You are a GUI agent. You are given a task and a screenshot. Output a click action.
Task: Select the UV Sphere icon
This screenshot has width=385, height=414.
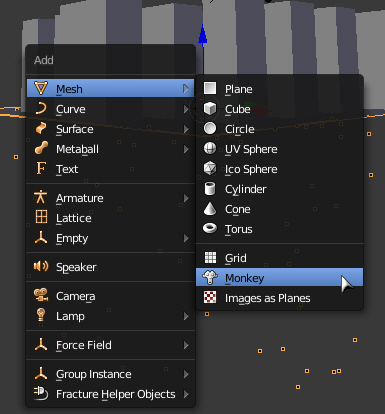(210, 149)
